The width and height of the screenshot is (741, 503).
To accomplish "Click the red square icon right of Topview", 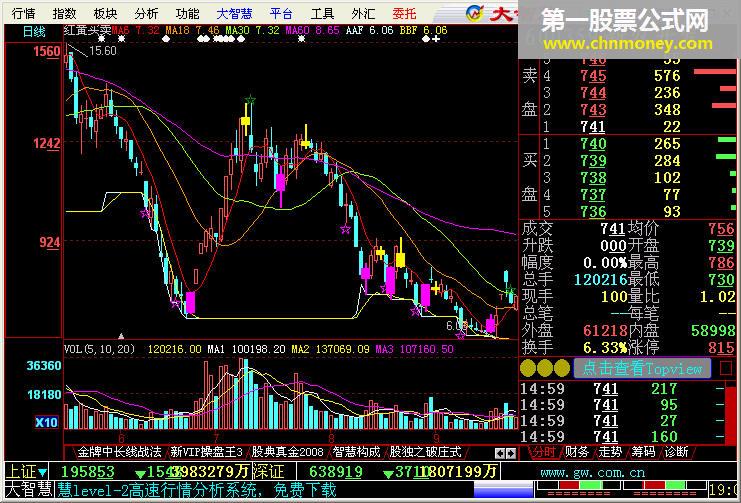I will [x=726, y=368].
